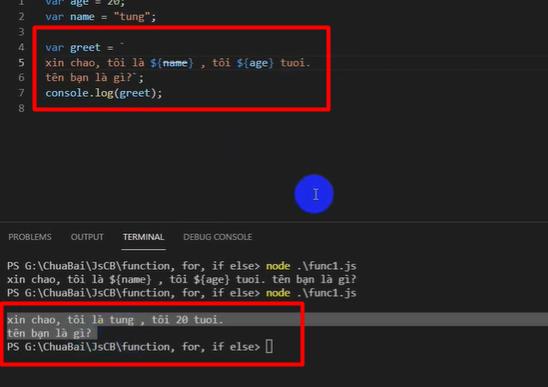Click line number 5 in the gutter
This screenshot has height=387, width=548.
click(21, 63)
